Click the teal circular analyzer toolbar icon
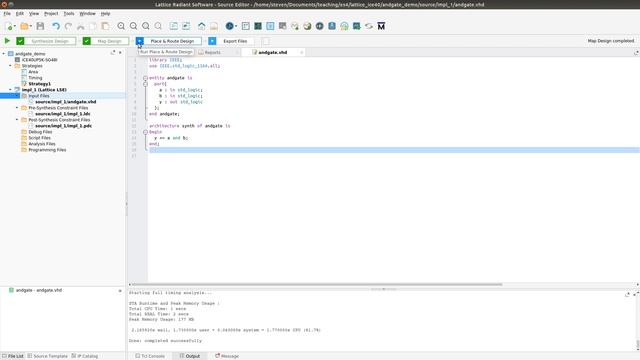The width and height of the screenshot is (640, 360). [x=344, y=26]
